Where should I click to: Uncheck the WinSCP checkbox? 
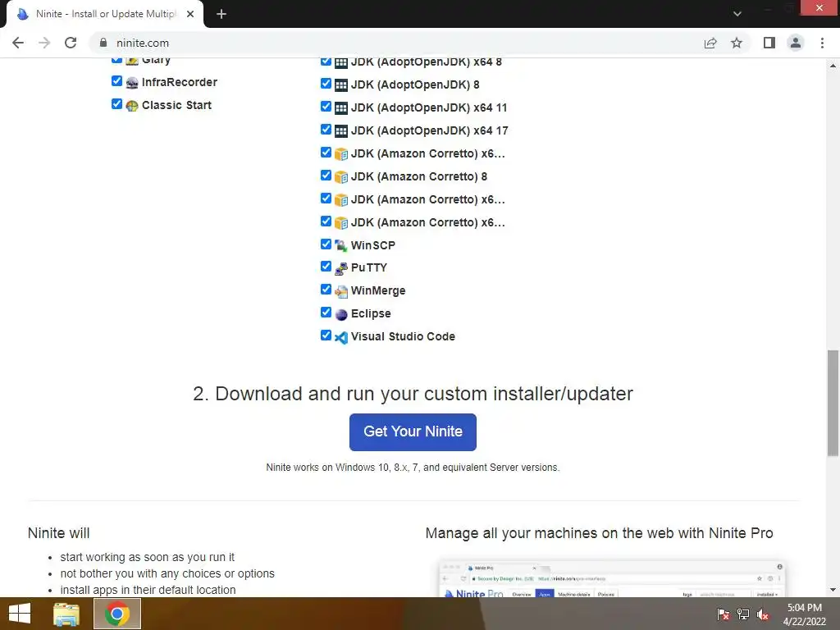326,244
